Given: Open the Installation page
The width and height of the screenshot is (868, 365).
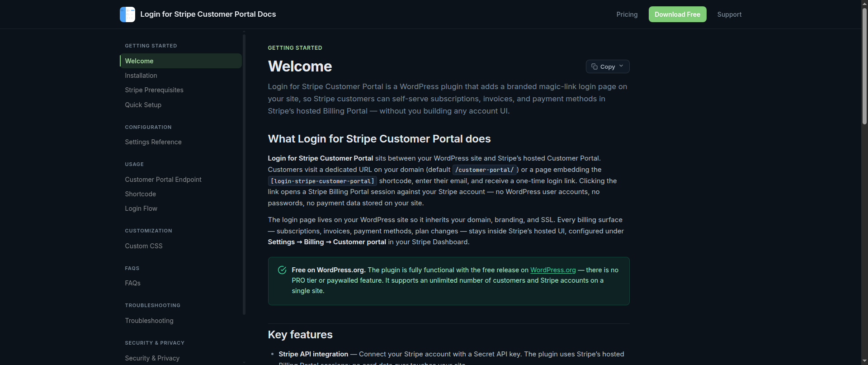Looking at the screenshot, I should point(141,76).
